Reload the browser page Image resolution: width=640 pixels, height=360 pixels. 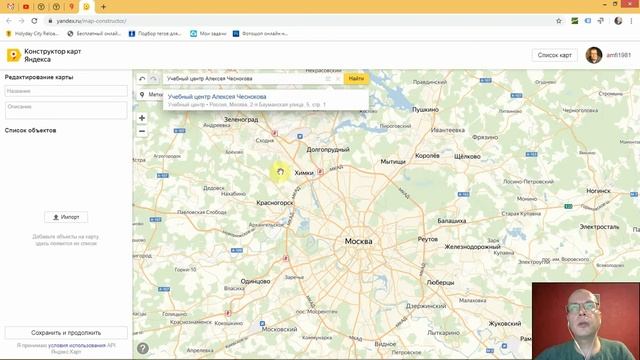[x=34, y=21]
